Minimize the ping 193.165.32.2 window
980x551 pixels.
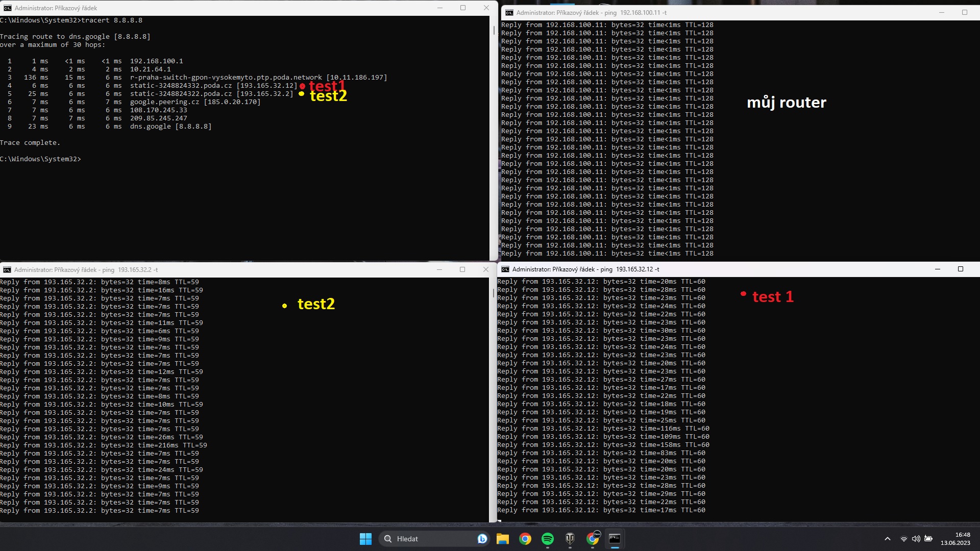[439, 270]
